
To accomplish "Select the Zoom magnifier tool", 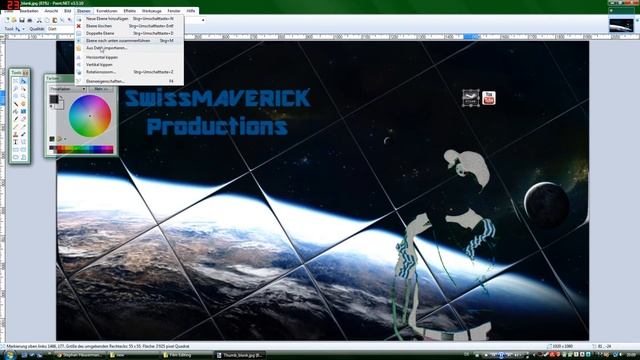I will pyautogui.click(x=23, y=96).
